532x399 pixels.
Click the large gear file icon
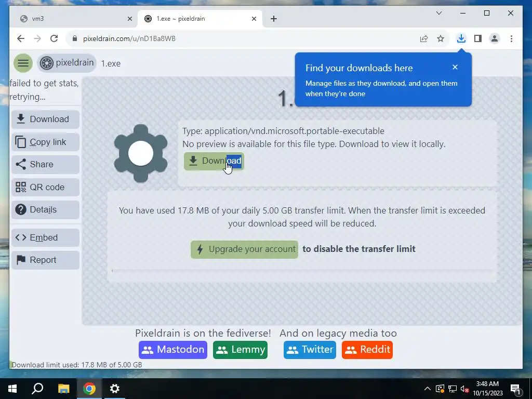[x=141, y=153]
